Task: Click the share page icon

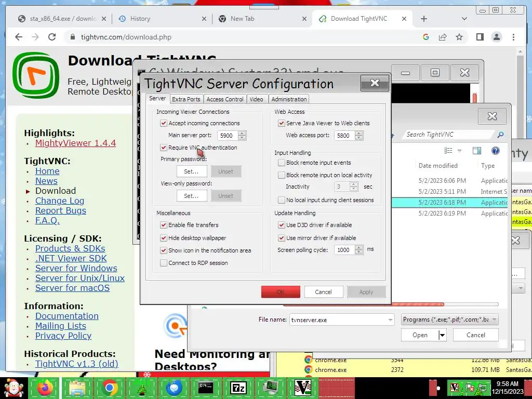Action: coord(443,37)
